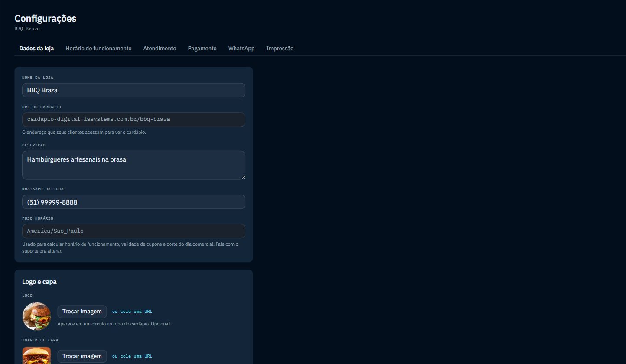Click the logo hint 'Aparece em um círculo'

tap(114, 324)
